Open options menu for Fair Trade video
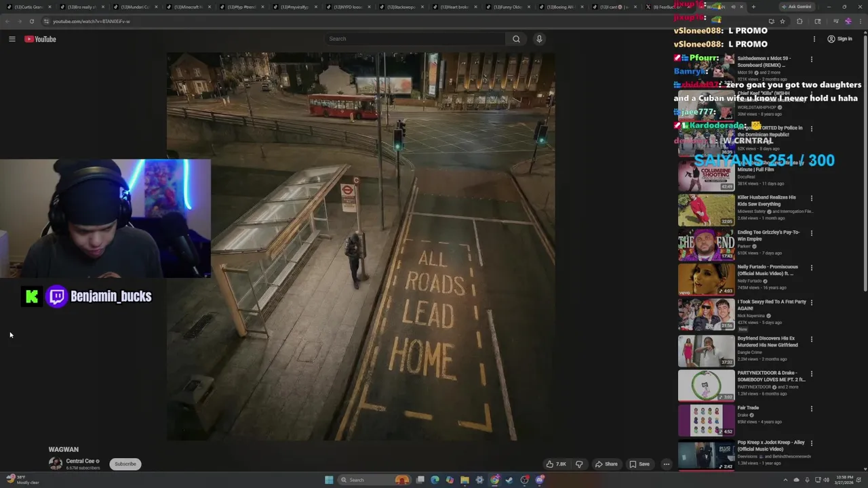Screen dimensions: 868x488 811,409
